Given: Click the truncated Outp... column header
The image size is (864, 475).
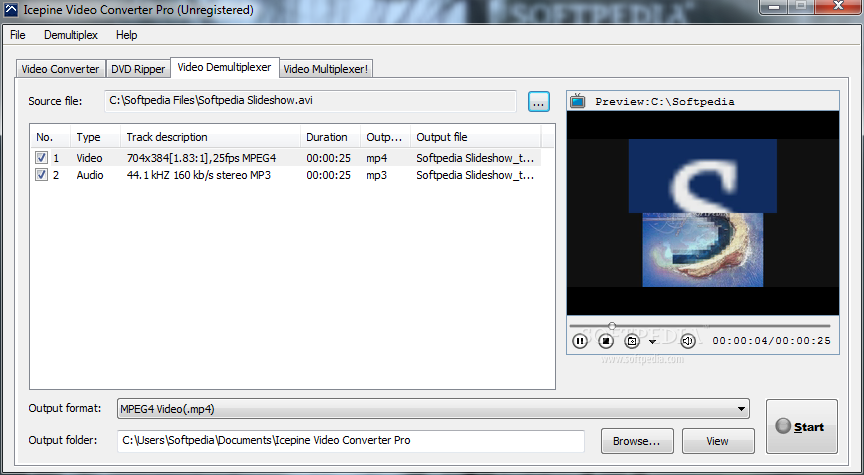Looking at the screenshot, I should click(x=385, y=137).
